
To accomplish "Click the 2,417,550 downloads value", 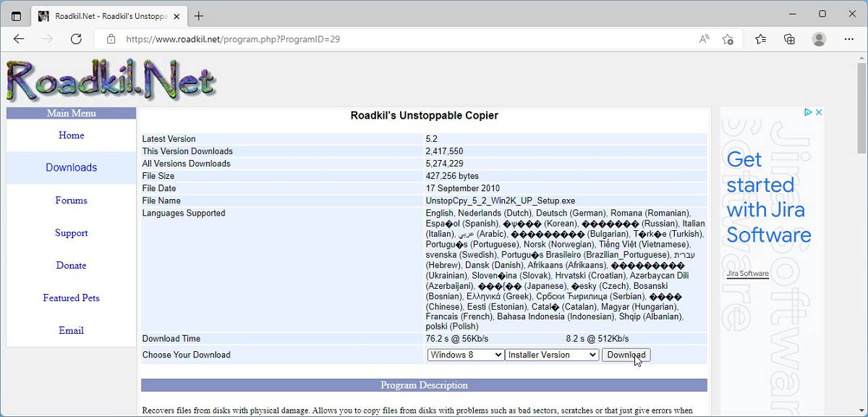I will point(444,151).
